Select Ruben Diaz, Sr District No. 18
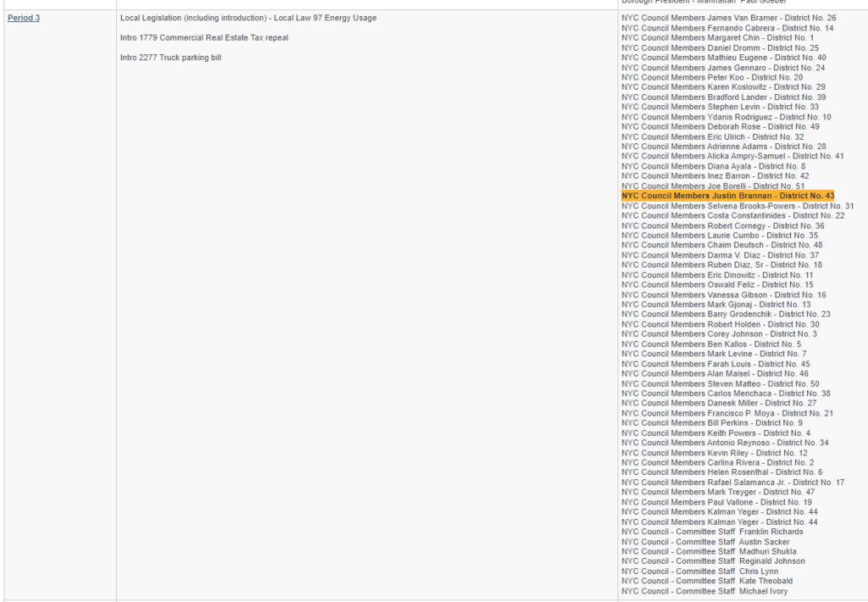The width and height of the screenshot is (868, 602). click(721, 265)
